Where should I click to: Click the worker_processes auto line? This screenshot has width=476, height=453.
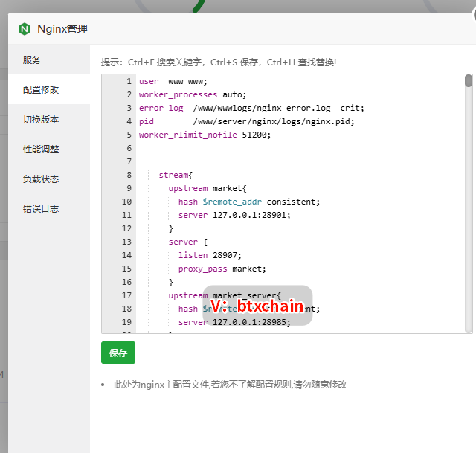click(192, 95)
